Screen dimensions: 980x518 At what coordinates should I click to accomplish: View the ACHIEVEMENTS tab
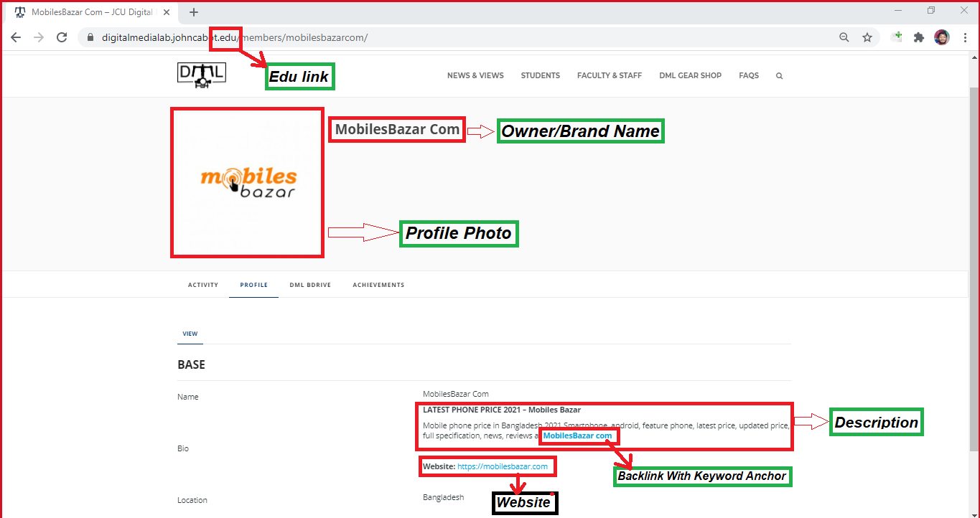pyautogui.click(x=378, y=285)
